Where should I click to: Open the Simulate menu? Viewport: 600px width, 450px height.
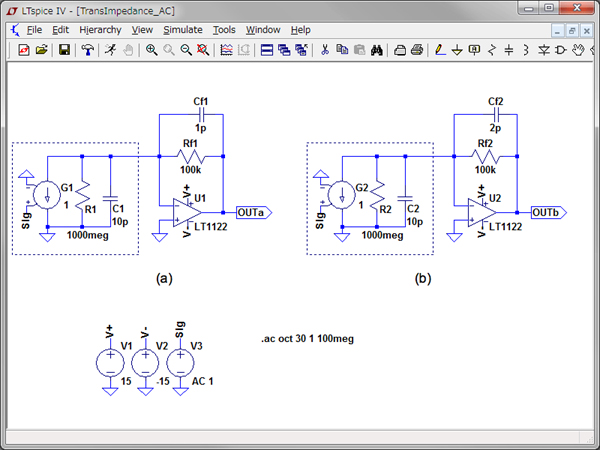coord(182,30)
